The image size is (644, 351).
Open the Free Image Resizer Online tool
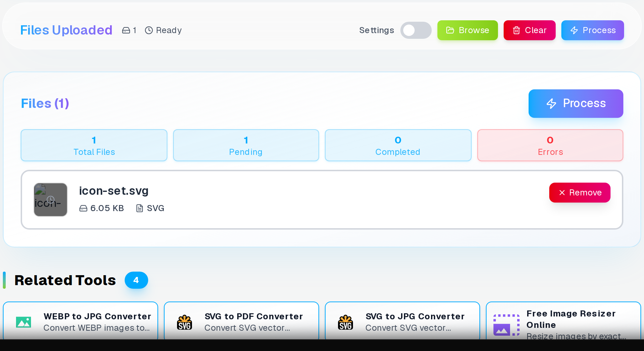pyautogui.click(x=563, y=321)
